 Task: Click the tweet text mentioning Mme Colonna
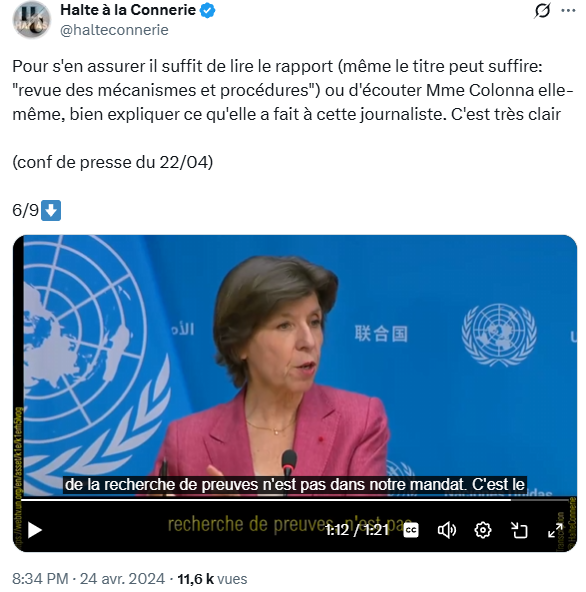click(x=293, y=90)
